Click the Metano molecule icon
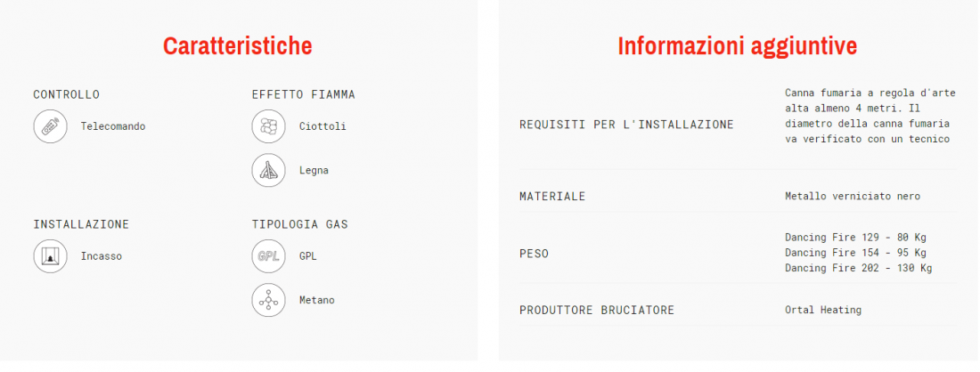This screenshot has width=980, height=372. pos(268,300)
